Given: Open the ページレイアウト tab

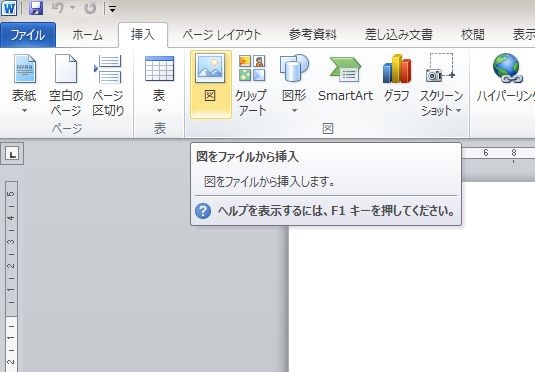Looking at the screenshot, I should (x=222, y=35).
